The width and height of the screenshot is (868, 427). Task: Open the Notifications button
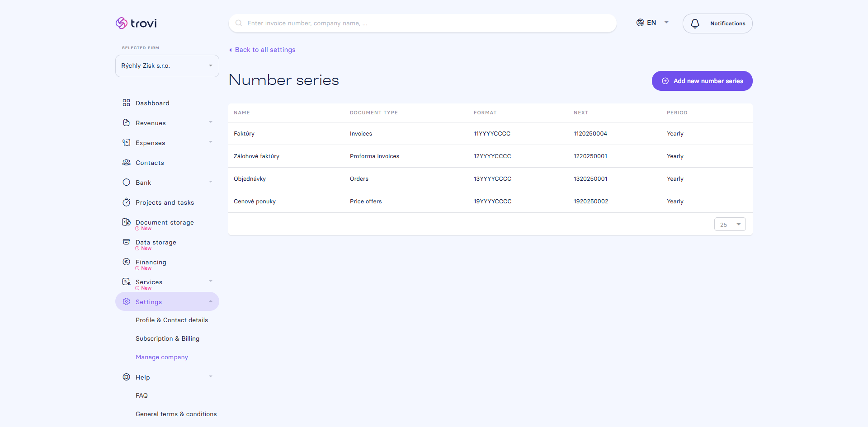coord(717,23)
